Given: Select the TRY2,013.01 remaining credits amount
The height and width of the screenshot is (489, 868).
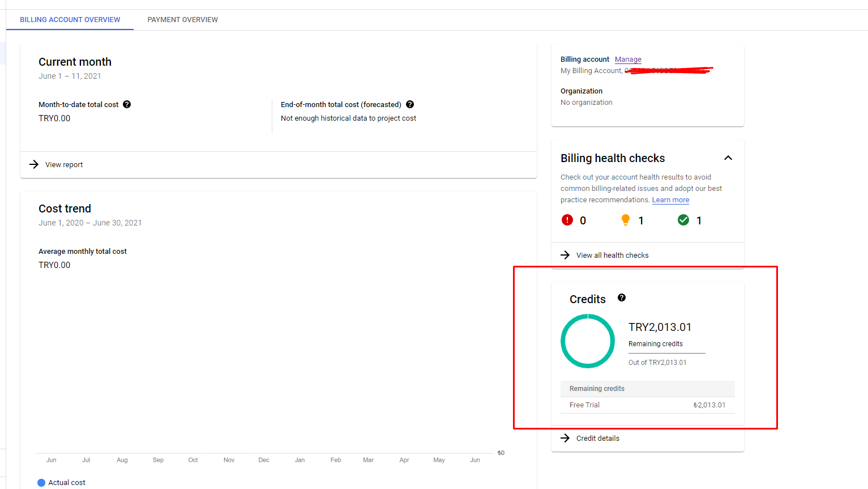Looking at the screenshot, I should click(660, 327).
